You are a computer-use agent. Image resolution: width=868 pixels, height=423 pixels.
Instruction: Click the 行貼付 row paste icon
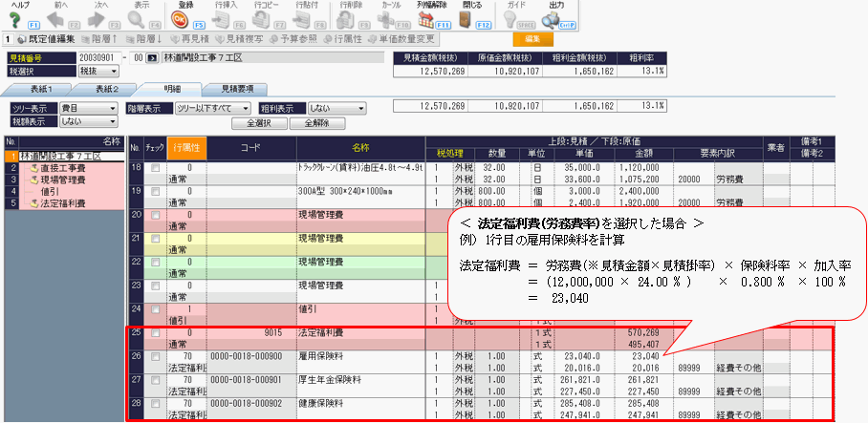coord(301,19)
